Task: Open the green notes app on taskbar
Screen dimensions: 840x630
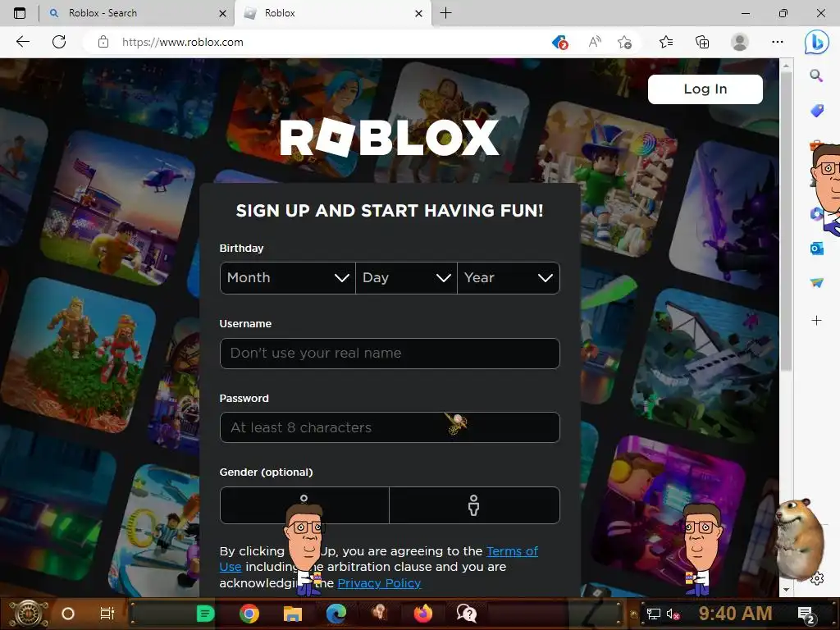Action: [x=205, y=614]
